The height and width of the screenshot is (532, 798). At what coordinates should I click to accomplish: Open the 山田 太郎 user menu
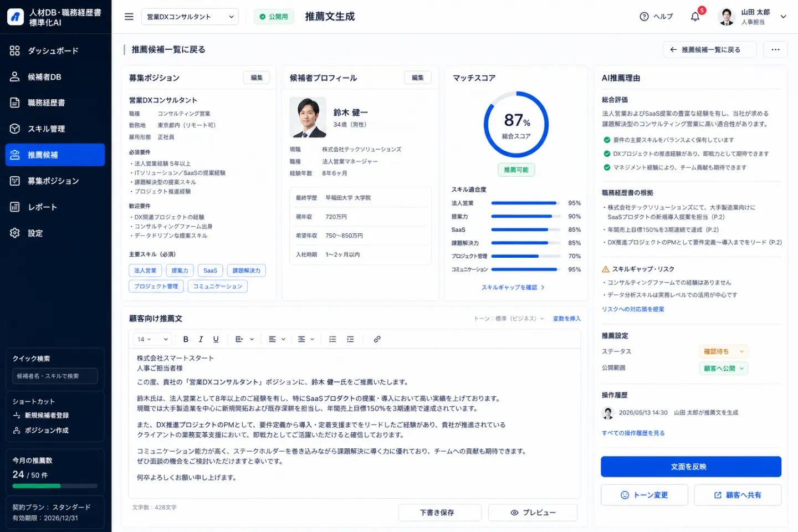click(x=752, y=17)
